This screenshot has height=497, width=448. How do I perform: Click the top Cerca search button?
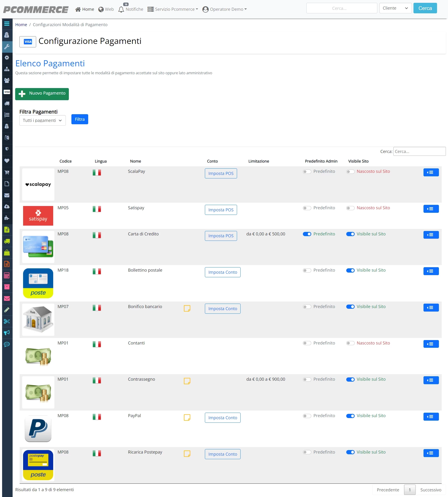(x=425, y=8)
